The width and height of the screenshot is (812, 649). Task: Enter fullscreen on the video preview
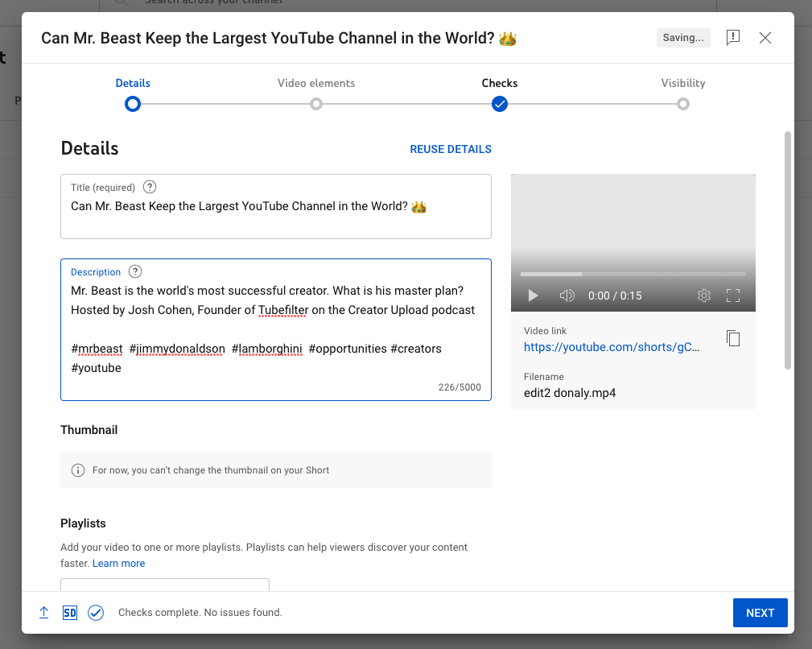coord(733,296)
